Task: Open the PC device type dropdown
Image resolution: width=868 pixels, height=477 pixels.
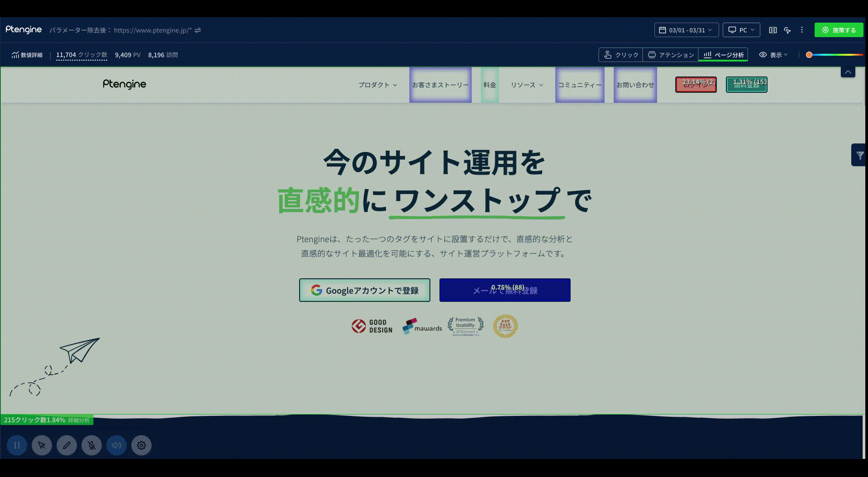Action: [741, 30]
